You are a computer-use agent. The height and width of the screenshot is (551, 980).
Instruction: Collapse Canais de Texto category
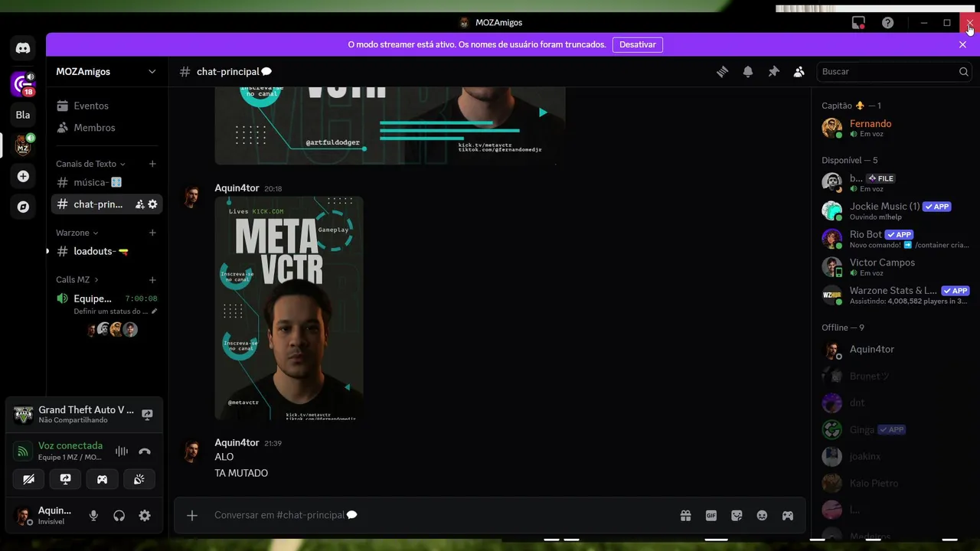(x=90, y=164)
